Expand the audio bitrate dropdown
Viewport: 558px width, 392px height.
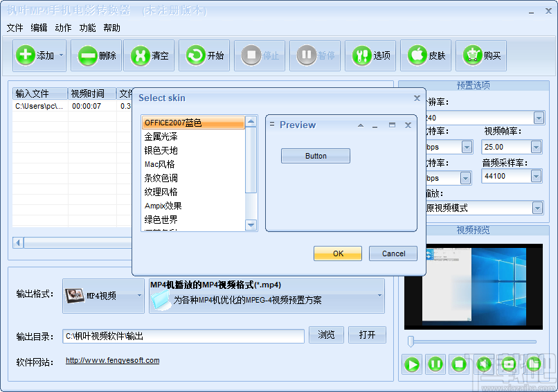pos(465,178)
